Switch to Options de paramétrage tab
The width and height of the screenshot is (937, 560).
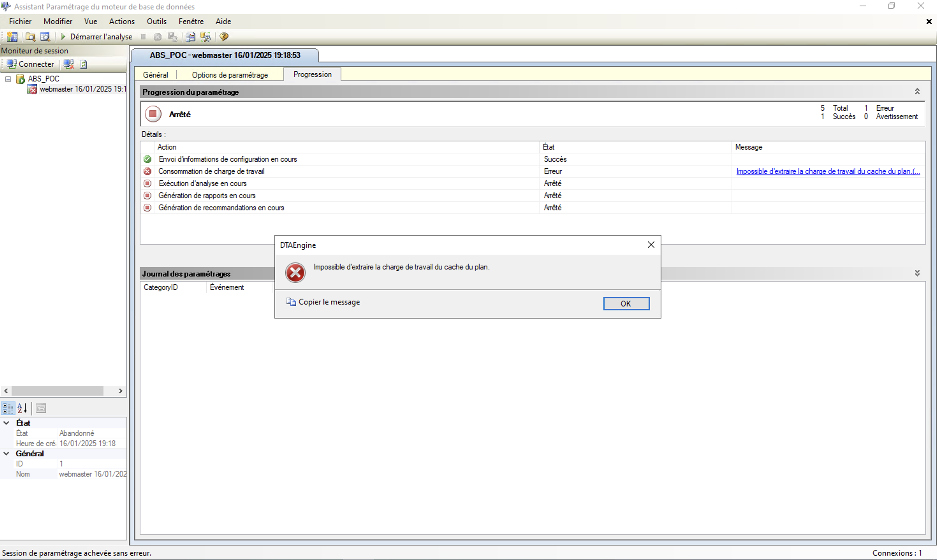click(x=230, y=75)
